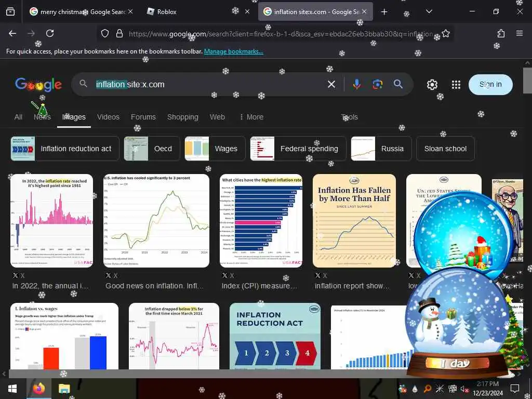The image size is (532, 399).
Task: Open 'Index (CPI) measure...' result caption
Action: pyautogui.click(x=260, y=286)
